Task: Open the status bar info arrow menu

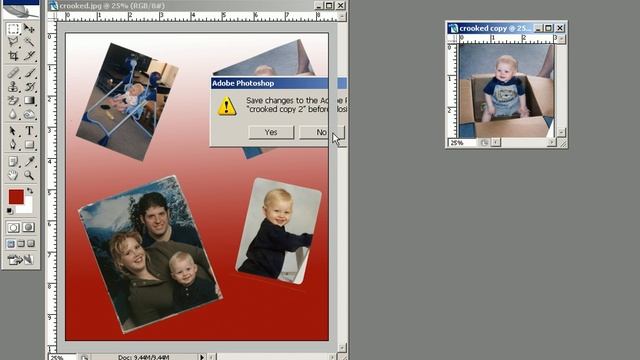Action: (x=202, y=357)
